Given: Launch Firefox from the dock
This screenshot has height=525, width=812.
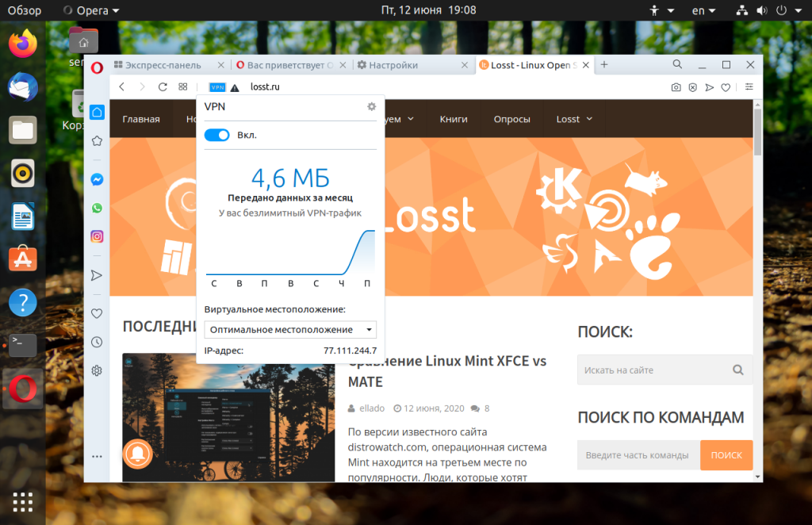Looking at the screenshot, I should click(x=23, y=44).
